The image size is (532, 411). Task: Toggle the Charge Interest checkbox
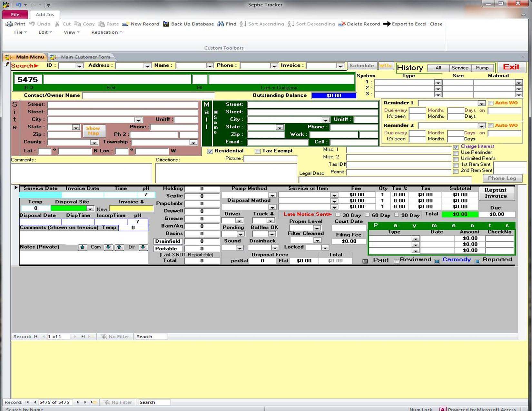pyautogui.click(x=456, y=147)
